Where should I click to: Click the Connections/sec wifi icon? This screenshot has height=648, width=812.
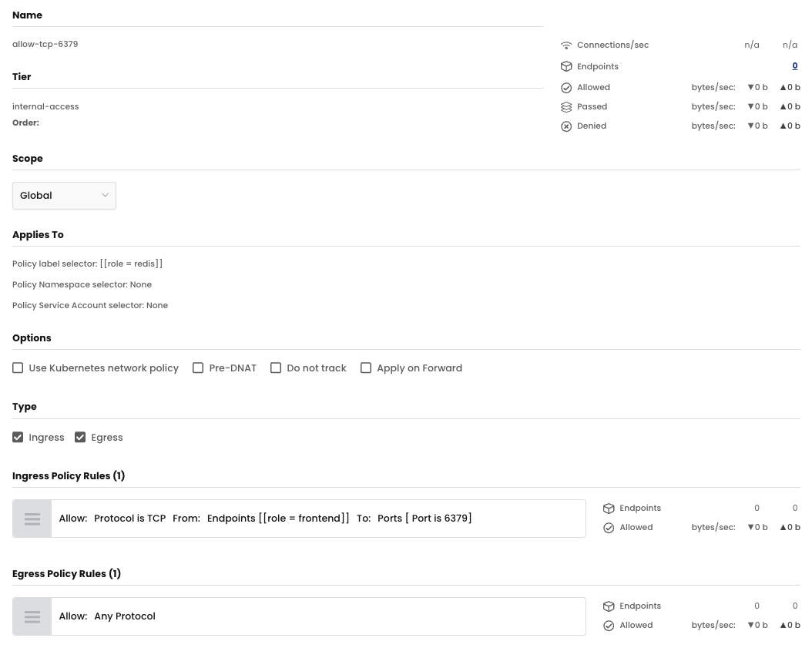[x=566, y=45]
